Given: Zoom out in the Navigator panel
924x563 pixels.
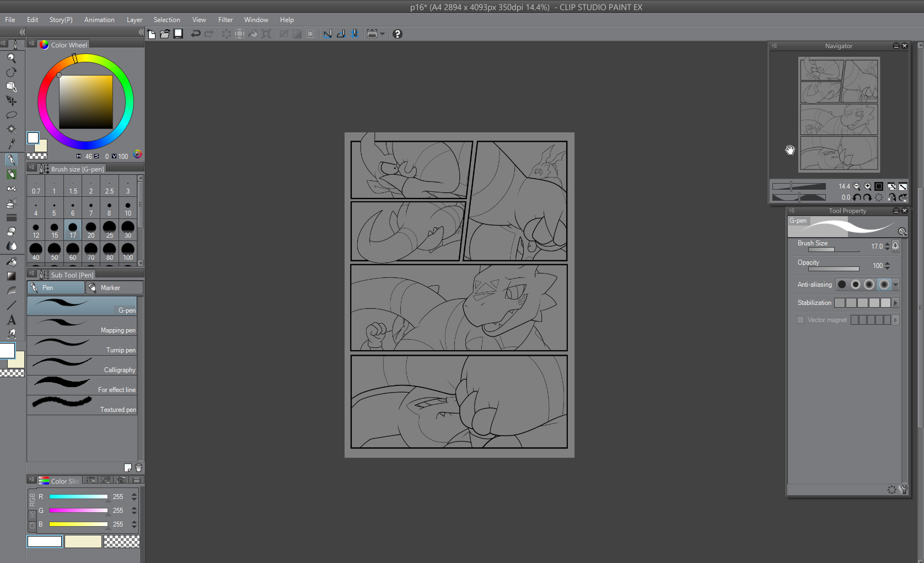Looking at the screenshot, I should (857, 186).
